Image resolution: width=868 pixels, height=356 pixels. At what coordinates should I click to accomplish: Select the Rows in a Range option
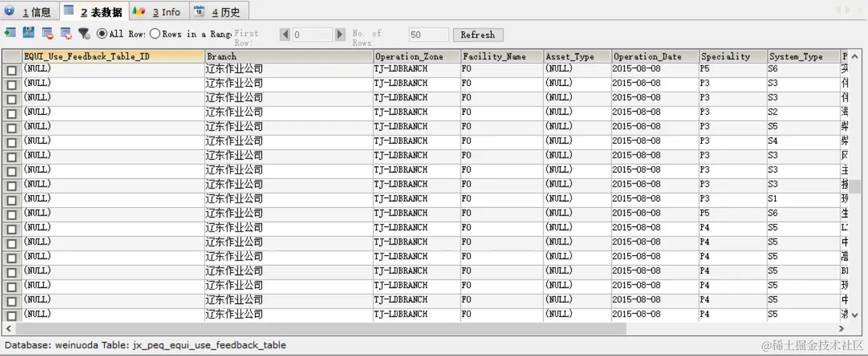[155, 33]
